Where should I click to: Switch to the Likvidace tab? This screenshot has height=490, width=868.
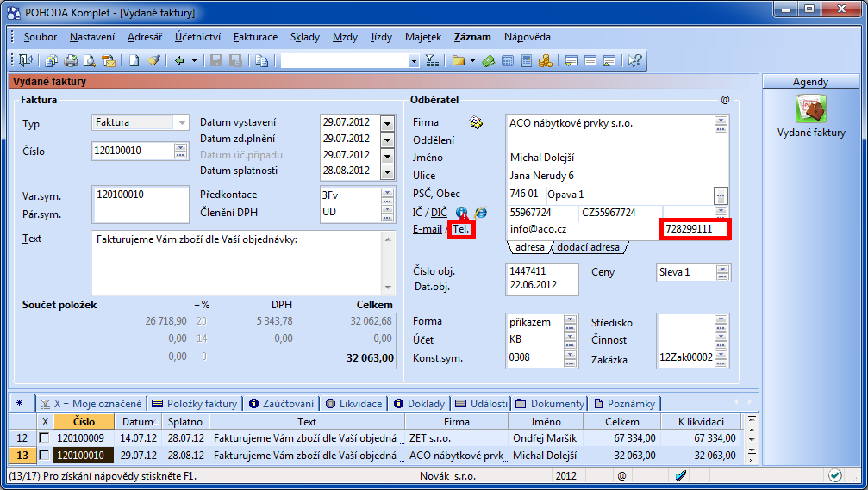click(x=354, y=404)
